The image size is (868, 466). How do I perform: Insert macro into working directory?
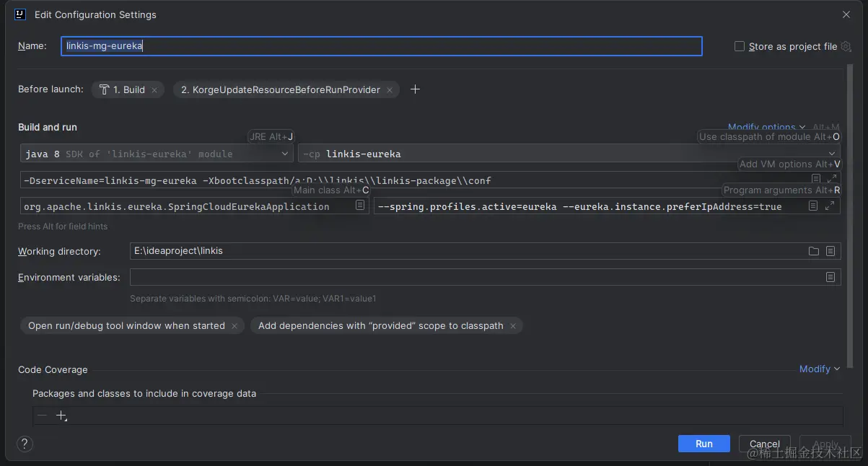[830, 251]
